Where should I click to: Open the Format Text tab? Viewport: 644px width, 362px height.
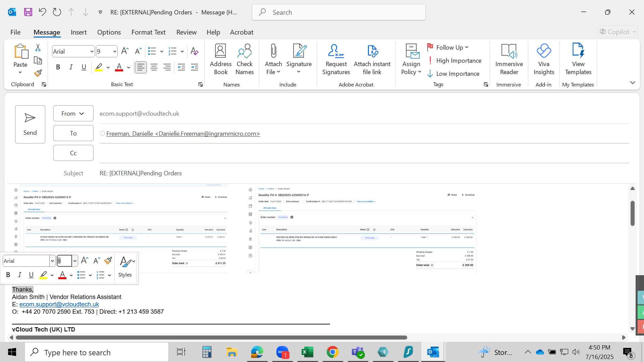[149, 32]
